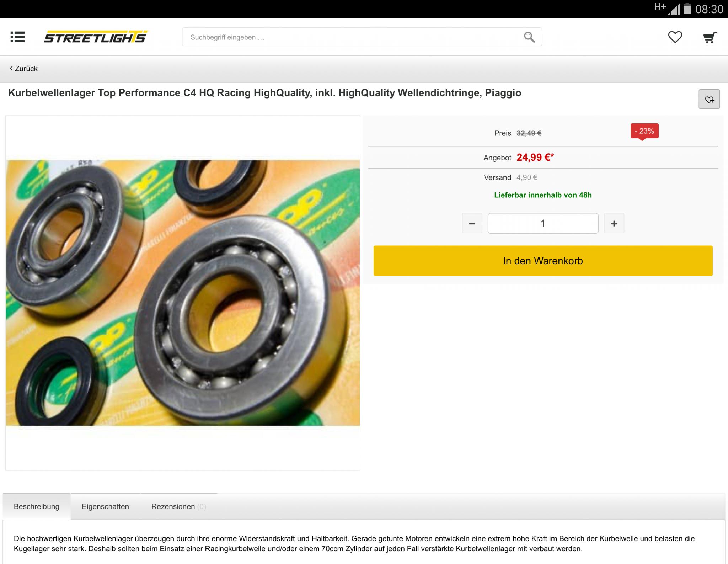Click In den Warenkorb button
The image size is (728, 564).
click(x=543, y=261)
